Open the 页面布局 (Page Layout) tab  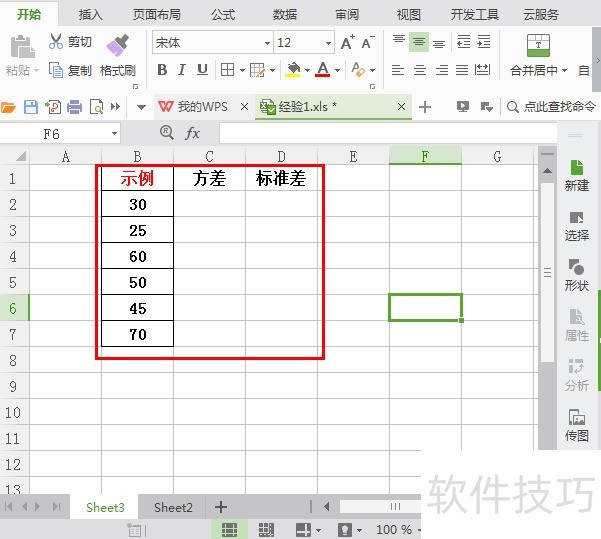[x=157, y=15]
